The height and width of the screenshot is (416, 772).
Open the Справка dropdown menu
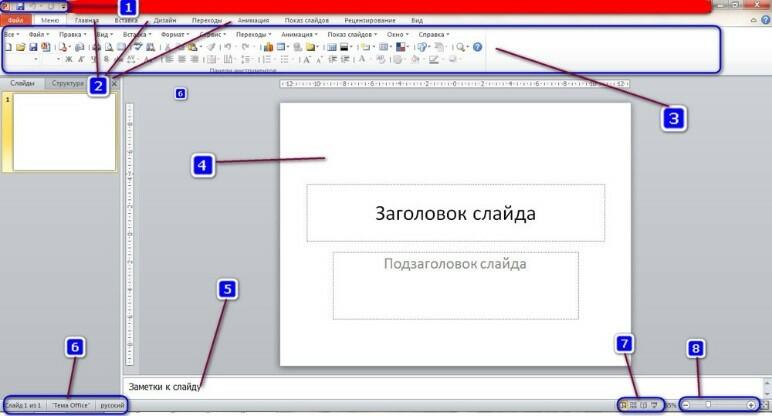point(434,34)
